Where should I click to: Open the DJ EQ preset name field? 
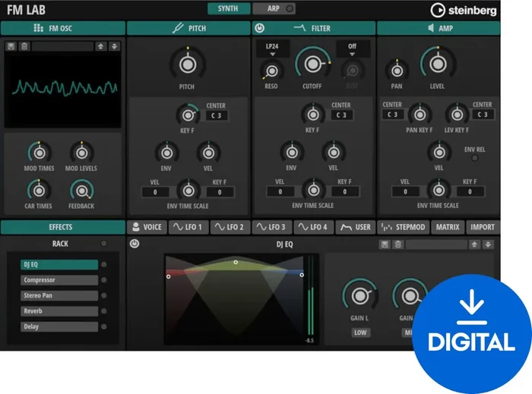click(436, 244)
